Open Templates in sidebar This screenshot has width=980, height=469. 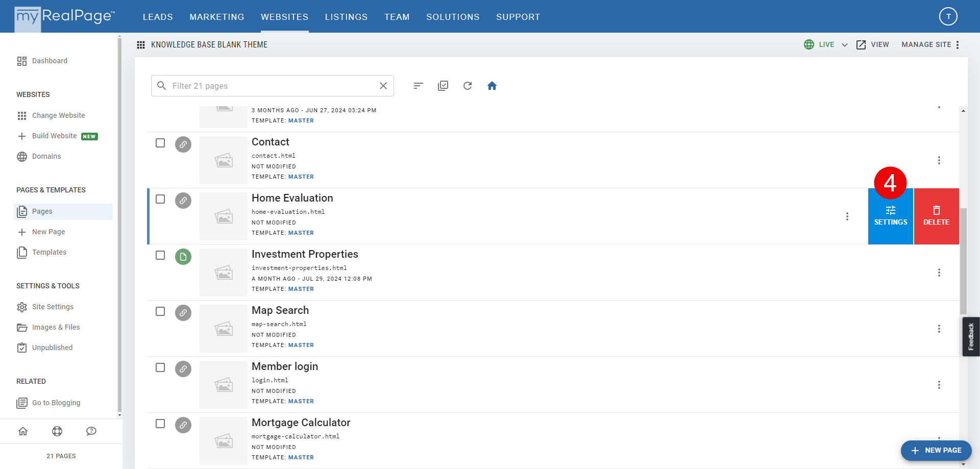42,252
